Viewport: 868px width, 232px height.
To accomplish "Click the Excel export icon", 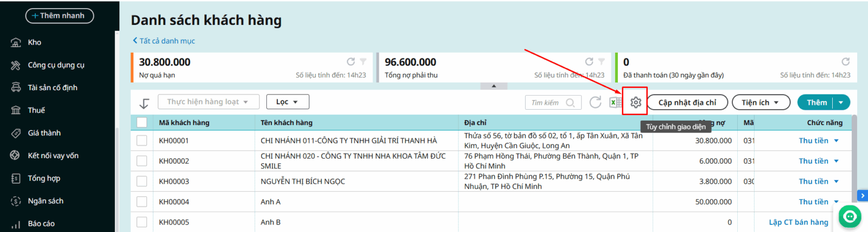I will coord(615,102).
